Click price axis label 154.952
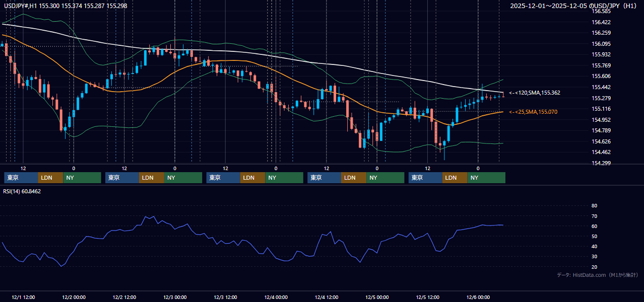Viewport: 644px width, 302px height. (x=601, y=120)
